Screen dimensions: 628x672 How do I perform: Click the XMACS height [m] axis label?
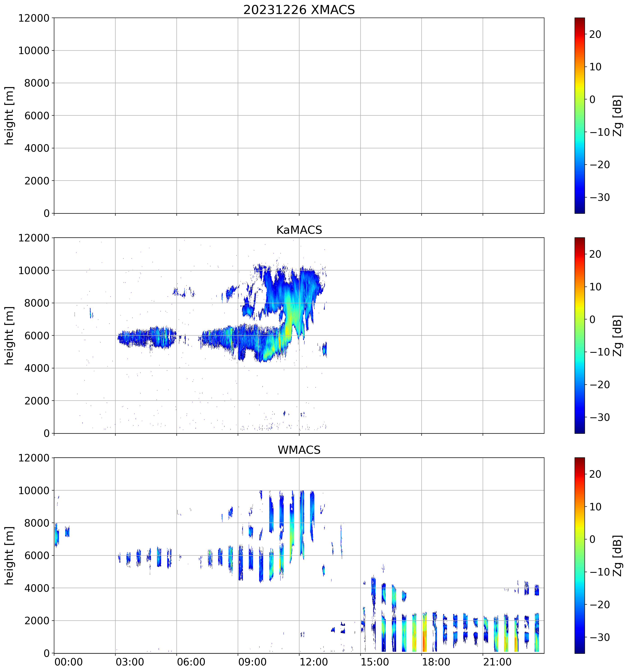click(x=9, y=116)
